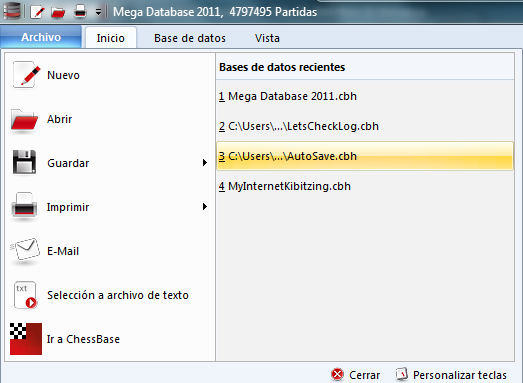Open the Archivo menu tab
This screenshot has width=523, height=383.
tap(41, 37)
